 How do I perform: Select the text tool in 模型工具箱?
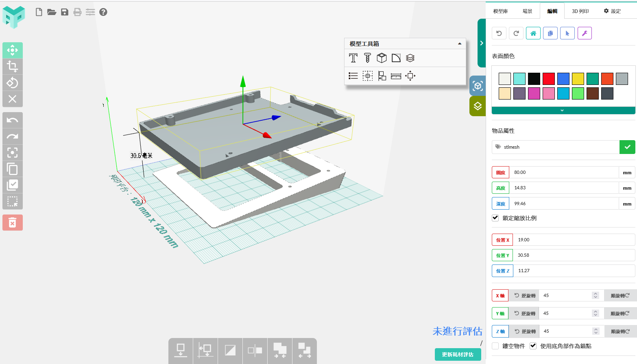click(x=353, y=58)
